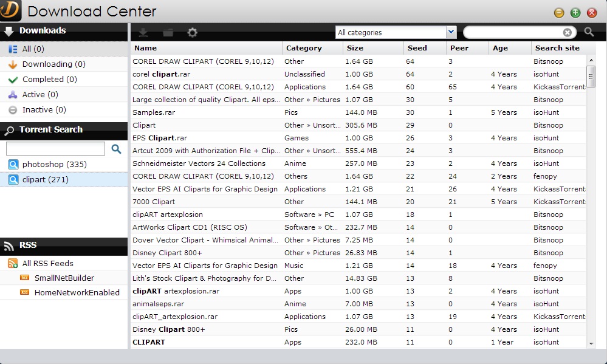Click the open folder toolbar icon
The image size is (607, 364).
tap(168, 33)
